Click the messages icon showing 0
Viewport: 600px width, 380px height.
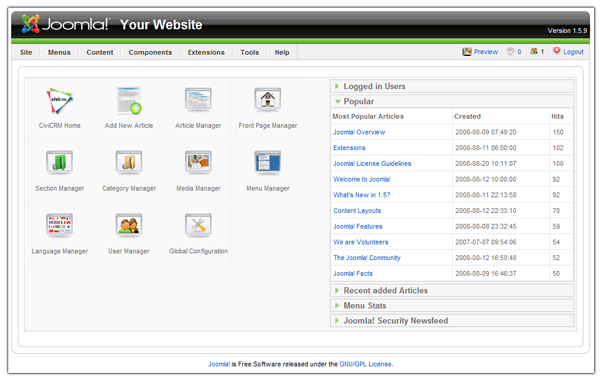[x=511, y=51]
